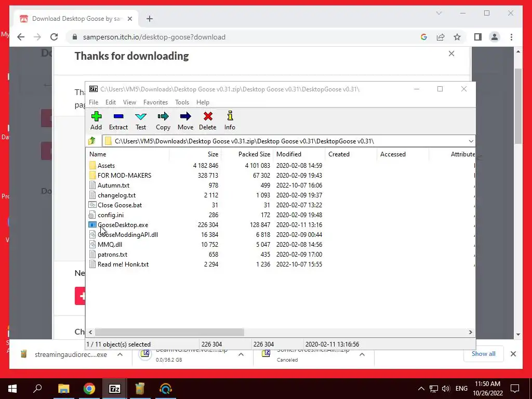Open the Help menu
Image resolution: width=532 pixels, height=399 pixels.
(x=203, y=102)
